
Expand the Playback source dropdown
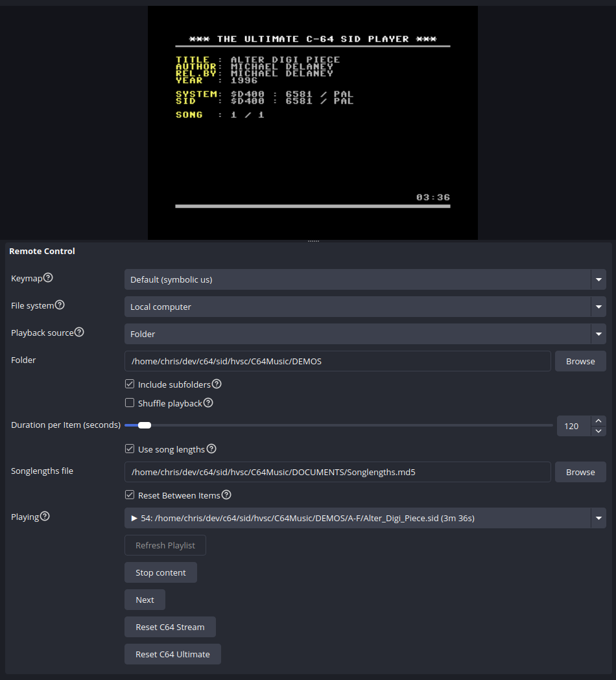tap(365, 334)
